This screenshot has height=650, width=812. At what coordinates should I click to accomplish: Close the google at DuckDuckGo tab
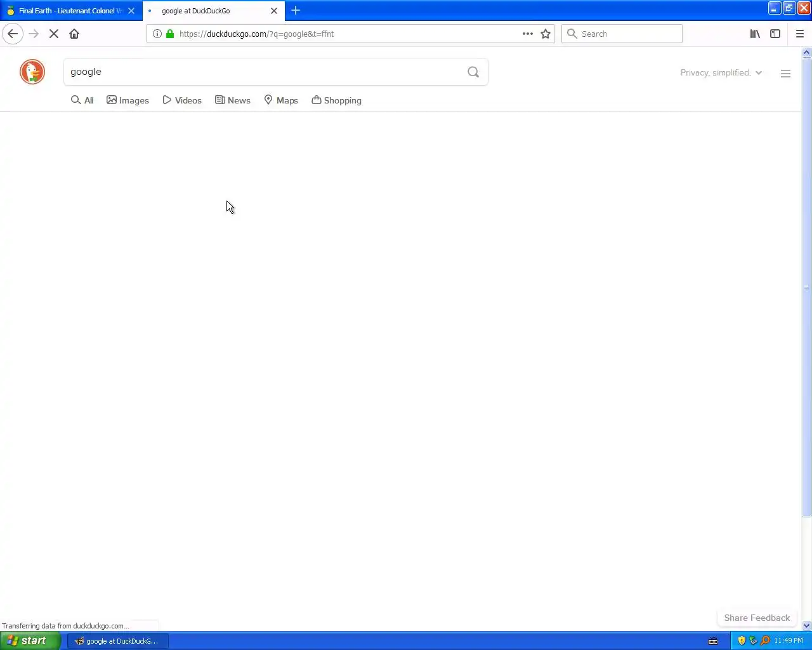click(274, 11)
